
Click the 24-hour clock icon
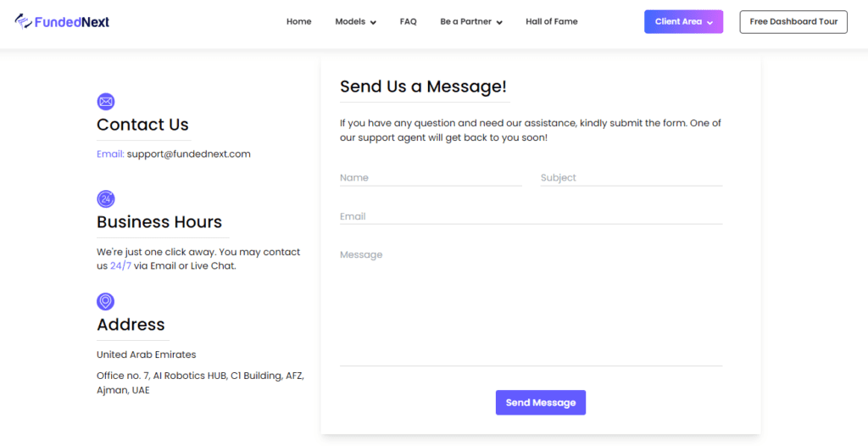(106, 199)
